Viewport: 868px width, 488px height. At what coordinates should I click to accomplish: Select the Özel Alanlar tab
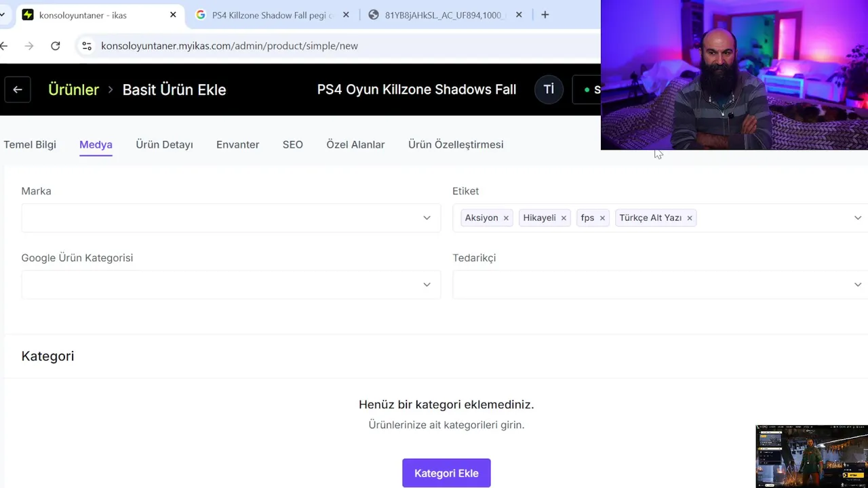(x=355, y=144)
